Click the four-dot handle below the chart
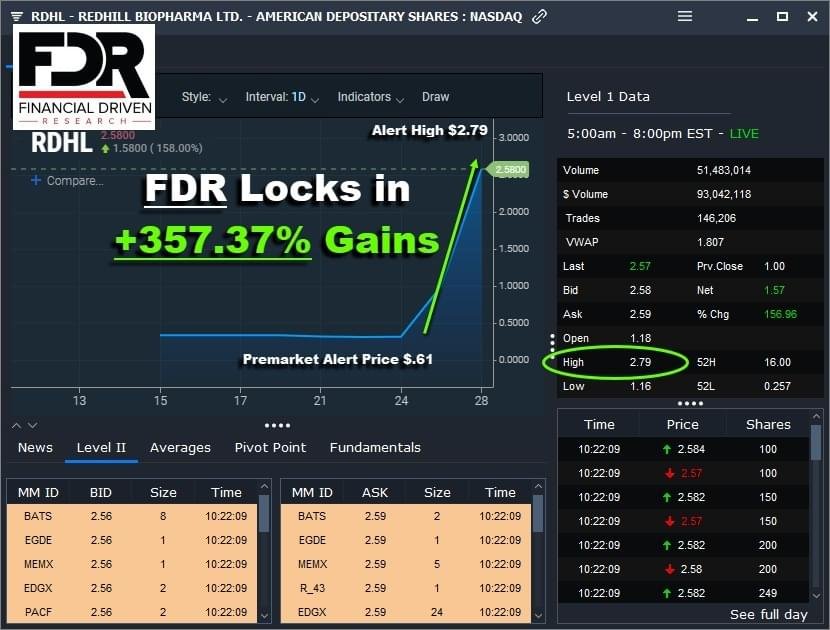This screenshot has height=630, width=830. pos(277,426)
